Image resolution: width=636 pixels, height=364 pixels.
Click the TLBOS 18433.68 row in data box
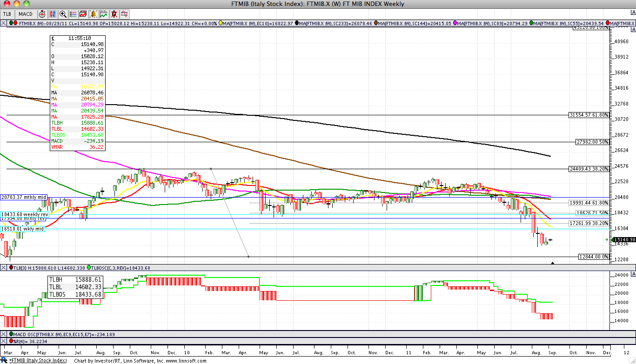pyautogui.click(x=77, y=135)
